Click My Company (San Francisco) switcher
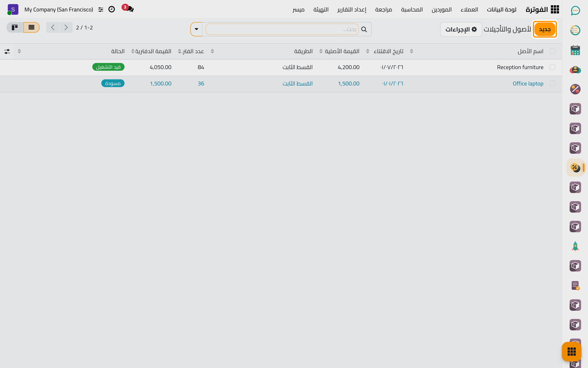 point(59,10)
